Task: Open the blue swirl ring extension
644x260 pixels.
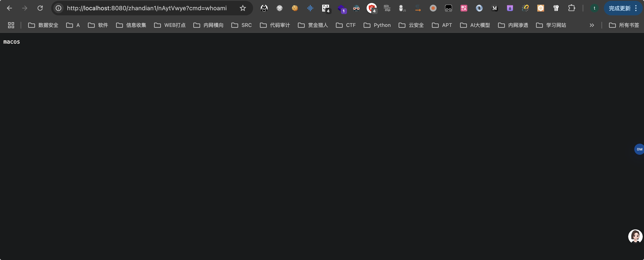Action: coord(479,8)
